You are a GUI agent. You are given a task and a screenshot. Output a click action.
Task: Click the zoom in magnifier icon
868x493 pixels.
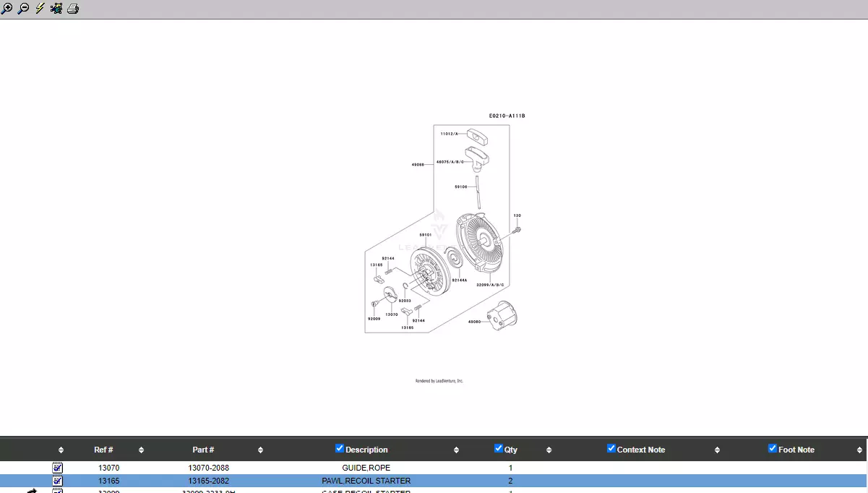click(x=7, y=9)
